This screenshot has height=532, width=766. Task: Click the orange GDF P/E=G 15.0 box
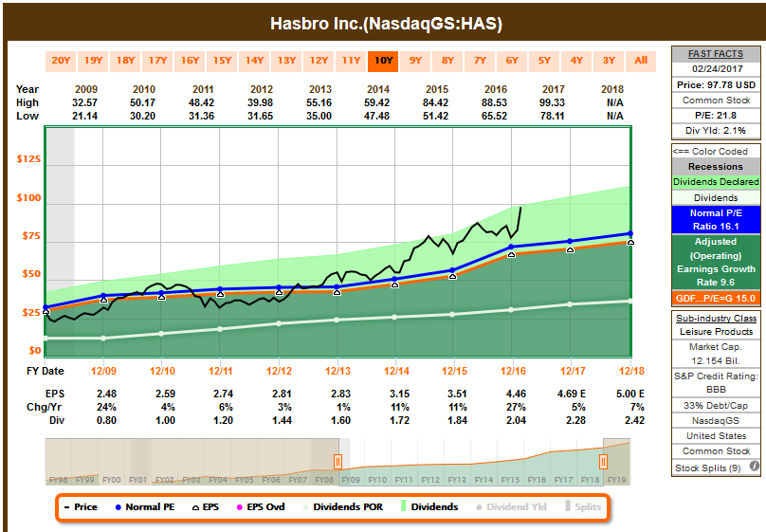tap(716, 298)
